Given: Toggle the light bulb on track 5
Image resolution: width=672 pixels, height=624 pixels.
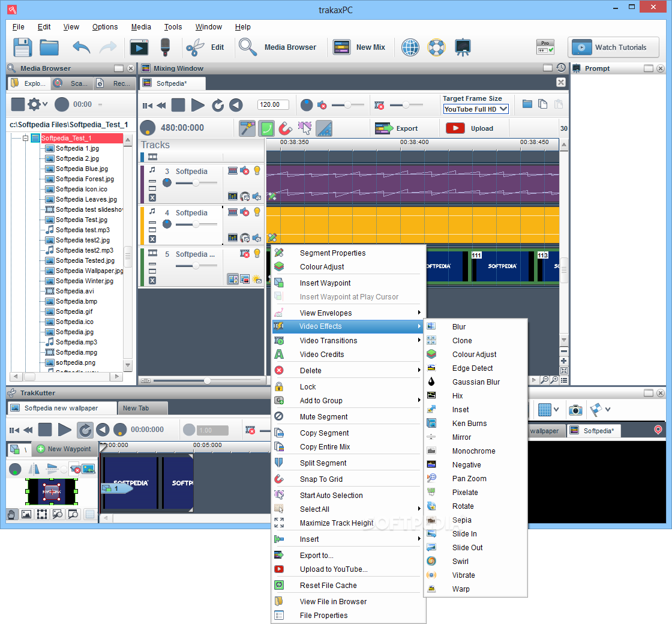Looking at the screenshot, I should (257, 253).
